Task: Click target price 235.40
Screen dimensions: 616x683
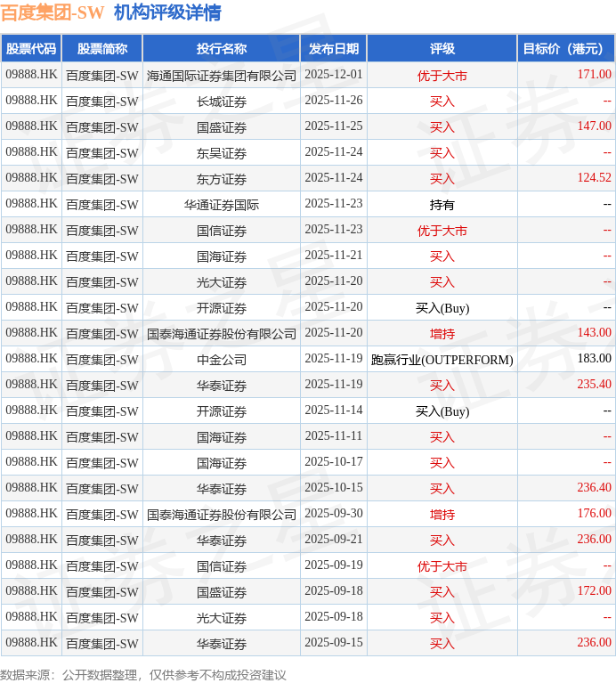Action: tap(595, 384)
